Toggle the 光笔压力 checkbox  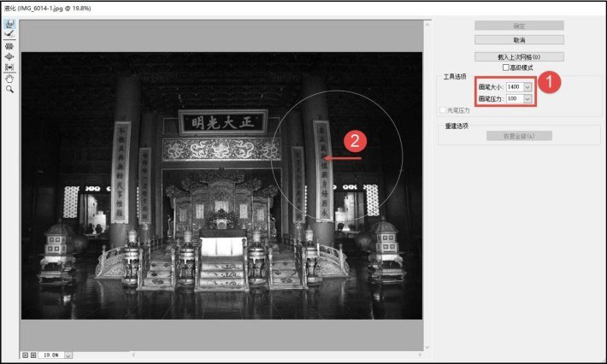point(443,110)
